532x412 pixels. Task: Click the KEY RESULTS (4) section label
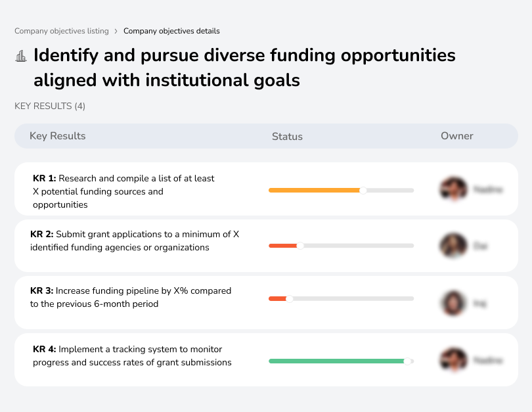50,106
